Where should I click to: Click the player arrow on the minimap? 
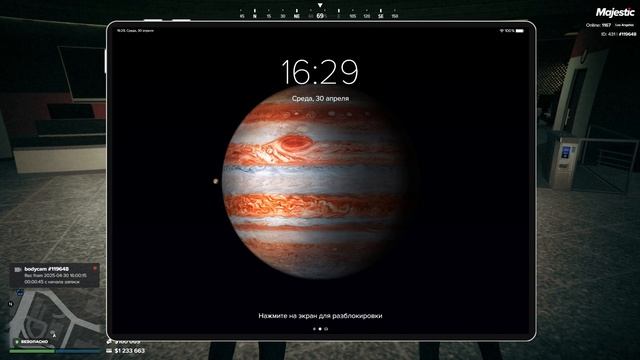pos(54,335)
